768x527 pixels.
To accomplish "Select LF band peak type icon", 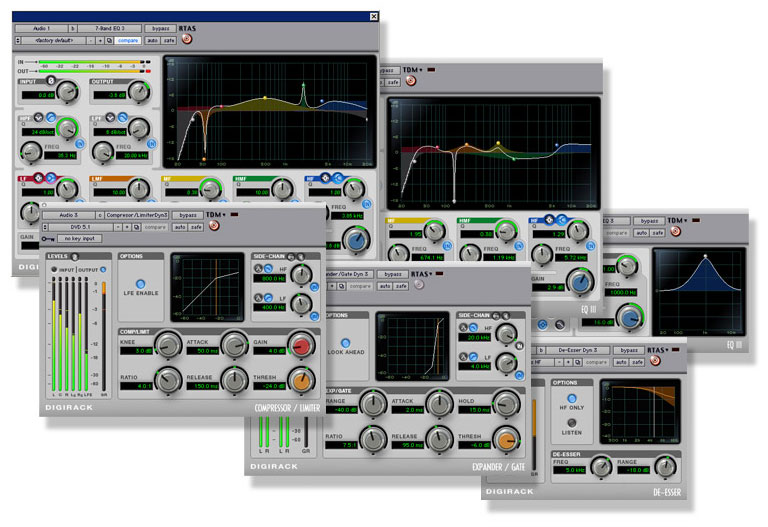I will pos(38,177).
